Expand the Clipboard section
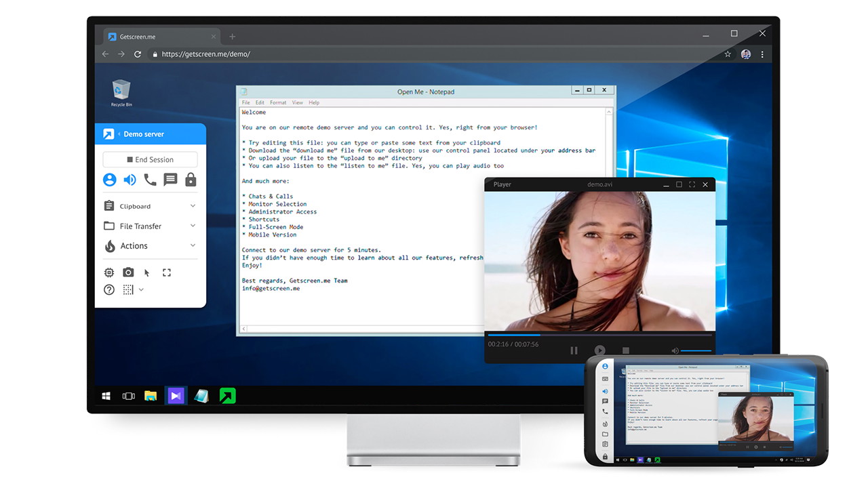 coord(150,206)
